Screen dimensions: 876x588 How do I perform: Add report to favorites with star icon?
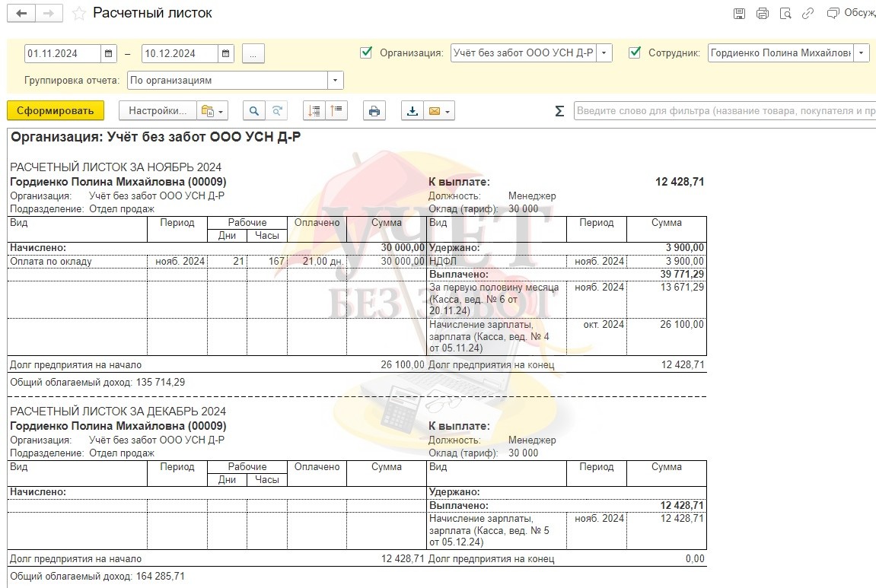[x=79, y=14]
